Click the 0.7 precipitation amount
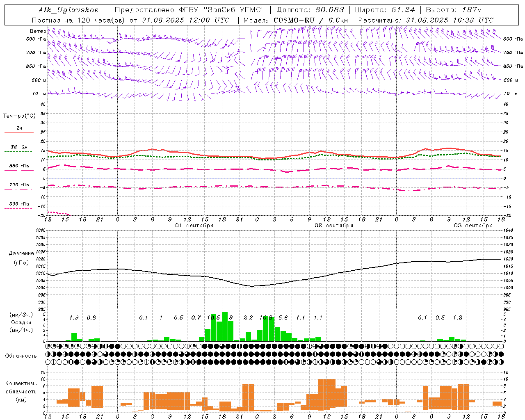Viewport: 525px width, 420px height. tap(196, 317)
